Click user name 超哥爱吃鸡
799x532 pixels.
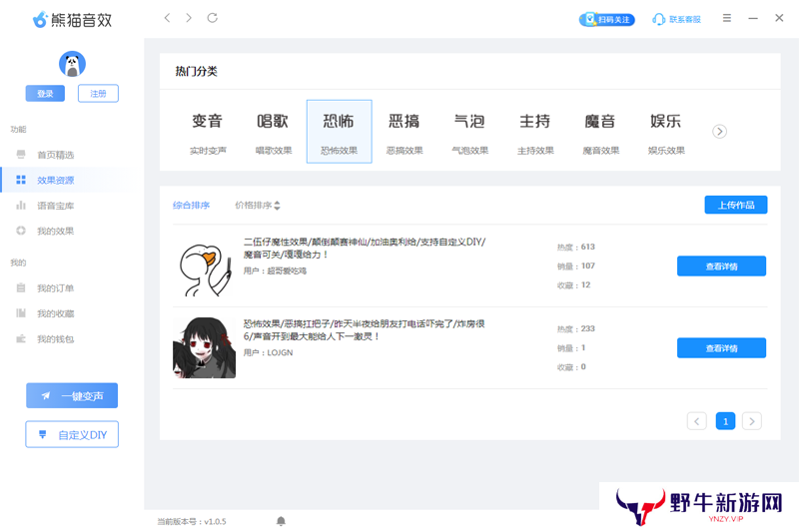[287, 270]
